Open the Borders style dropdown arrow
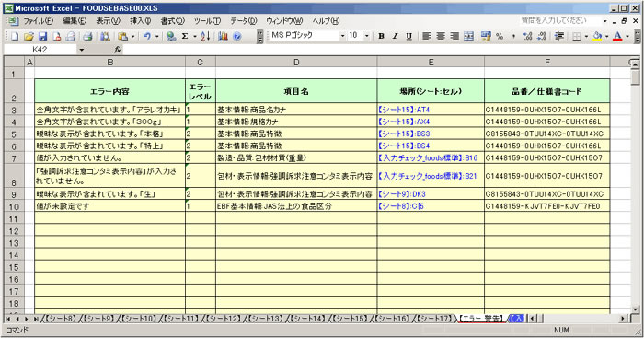 [x=586, y=36]
